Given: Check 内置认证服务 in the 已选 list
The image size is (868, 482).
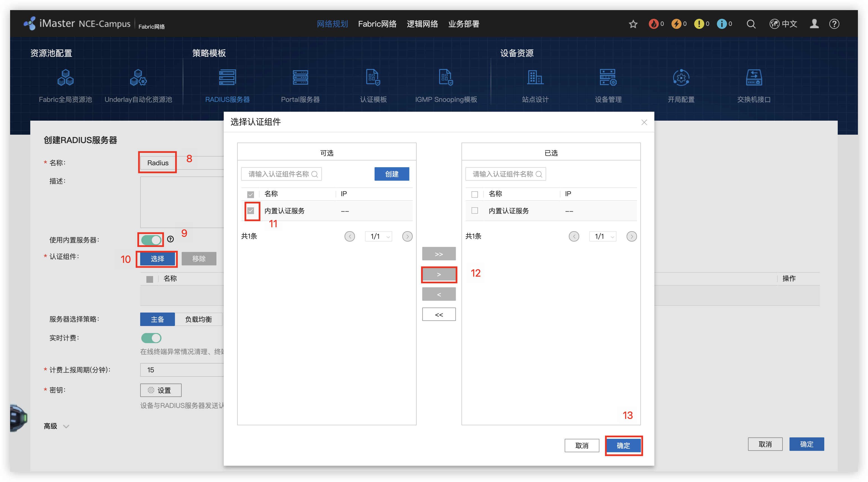Looking at the screenshot, I should pos(474,211).
